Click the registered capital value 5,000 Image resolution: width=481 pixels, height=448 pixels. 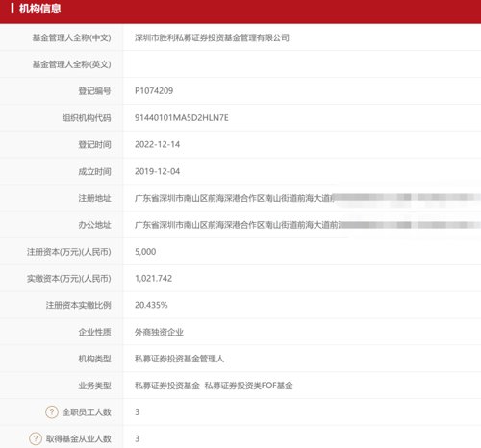point(145,252)
